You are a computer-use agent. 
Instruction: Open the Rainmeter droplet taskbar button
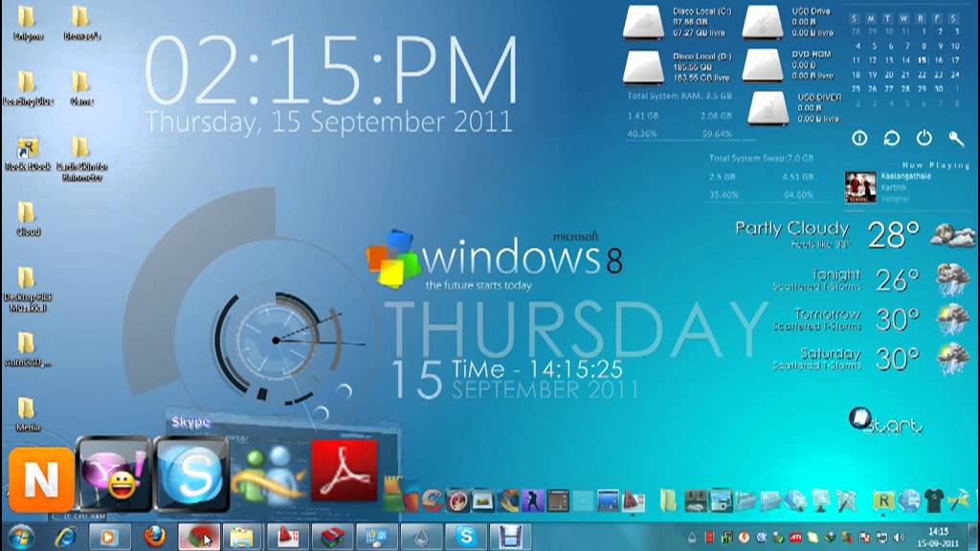421,538
